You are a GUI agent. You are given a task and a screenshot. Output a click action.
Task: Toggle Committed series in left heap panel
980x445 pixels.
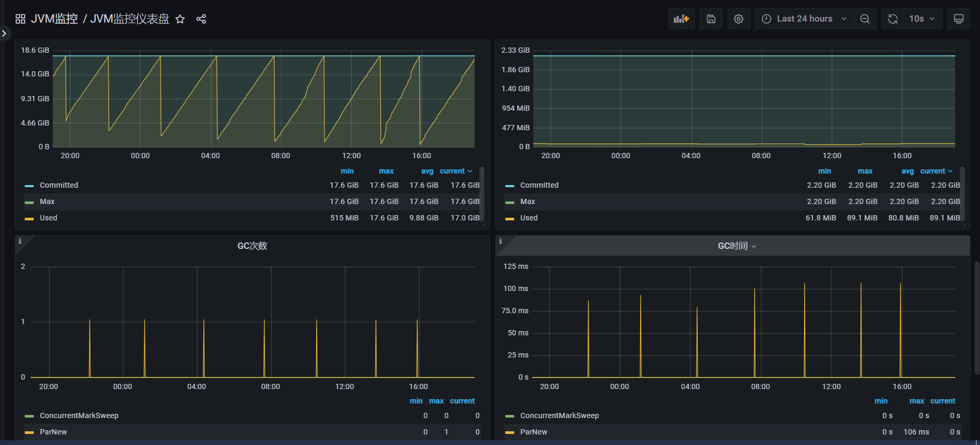[59, 186]
